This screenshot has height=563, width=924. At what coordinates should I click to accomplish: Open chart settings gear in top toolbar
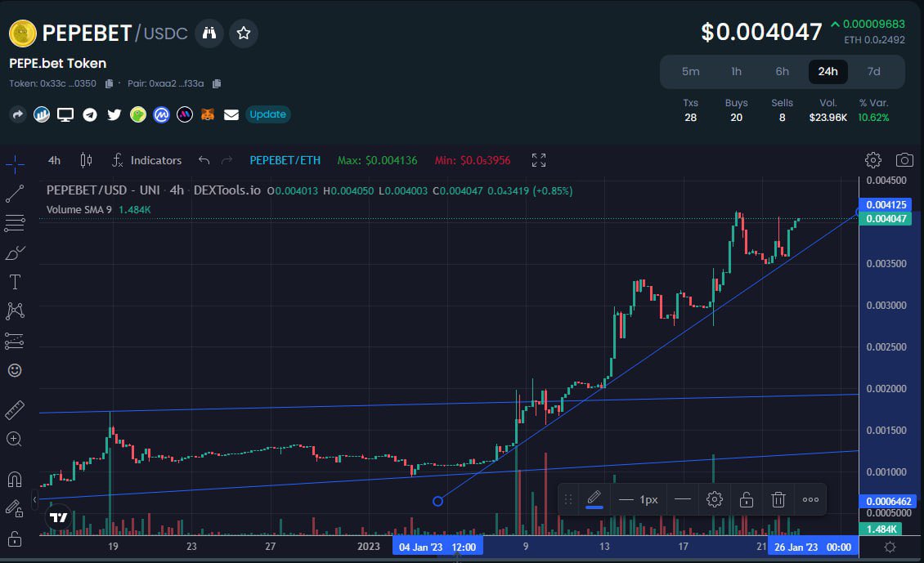tap(872, 159)
